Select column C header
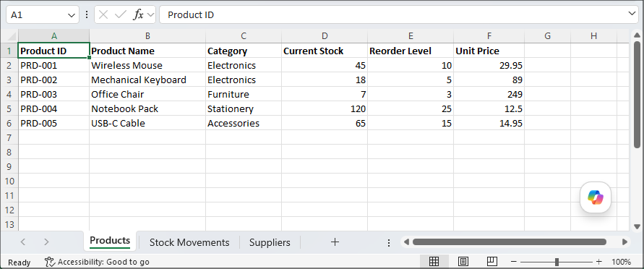Viewport: 644px width, 269px height. point(244,36)
